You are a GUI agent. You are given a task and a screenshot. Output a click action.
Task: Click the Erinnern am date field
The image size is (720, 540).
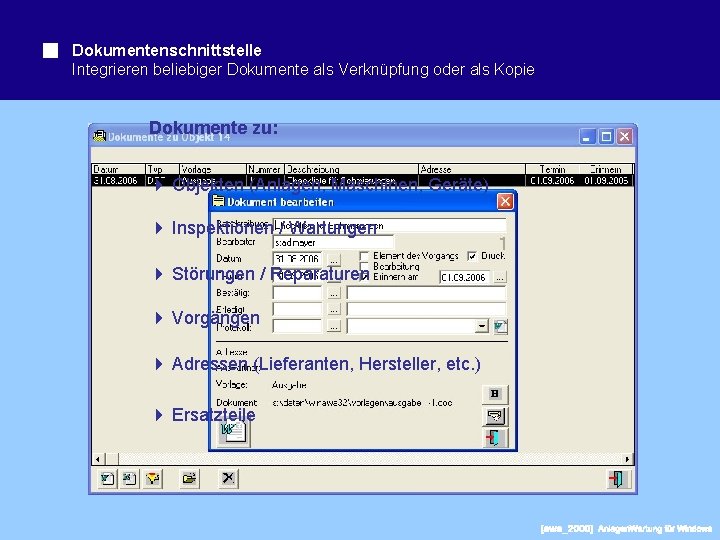pos(465,277)
